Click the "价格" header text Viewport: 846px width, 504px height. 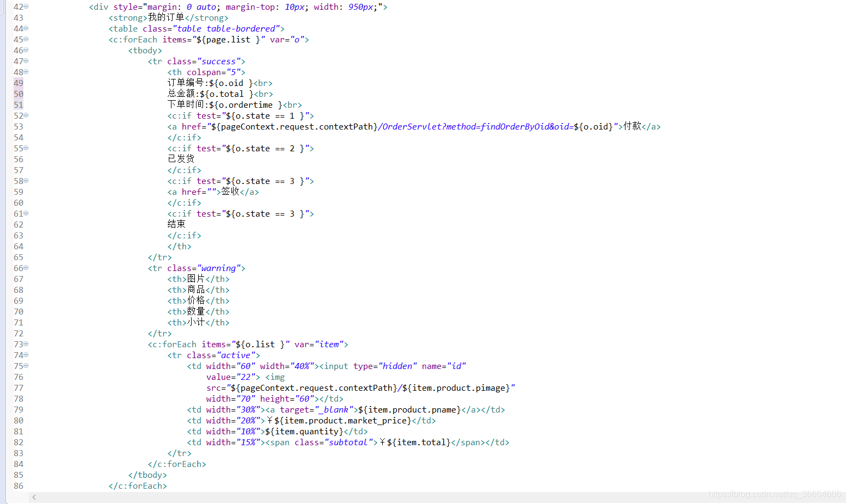(196, 300)
